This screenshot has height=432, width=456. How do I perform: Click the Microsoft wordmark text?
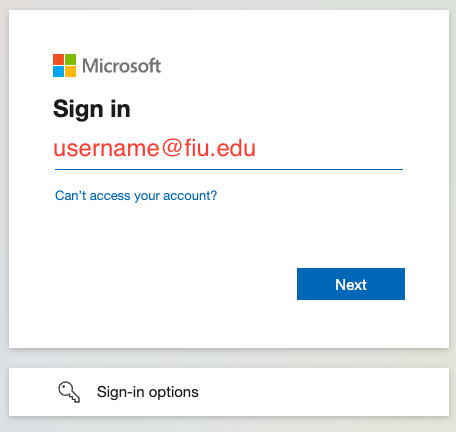point(122,66)
